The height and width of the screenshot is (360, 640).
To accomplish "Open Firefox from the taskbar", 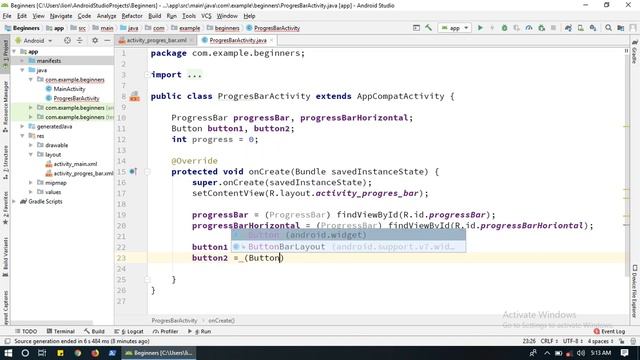I will 95,353.
